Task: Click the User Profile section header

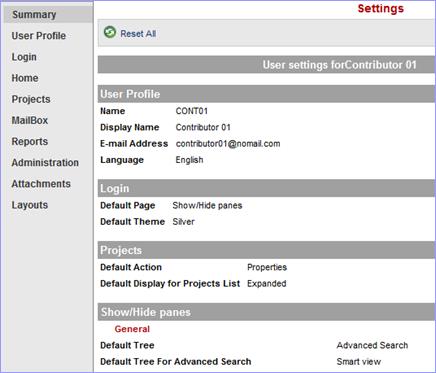Action: 266,94
